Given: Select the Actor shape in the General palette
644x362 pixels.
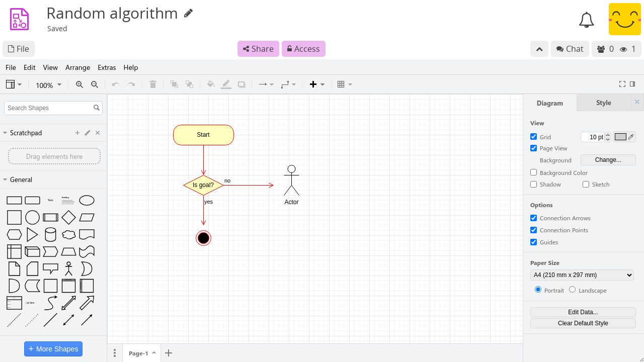Looking at the screenshot, I should (x=68, y=268).
